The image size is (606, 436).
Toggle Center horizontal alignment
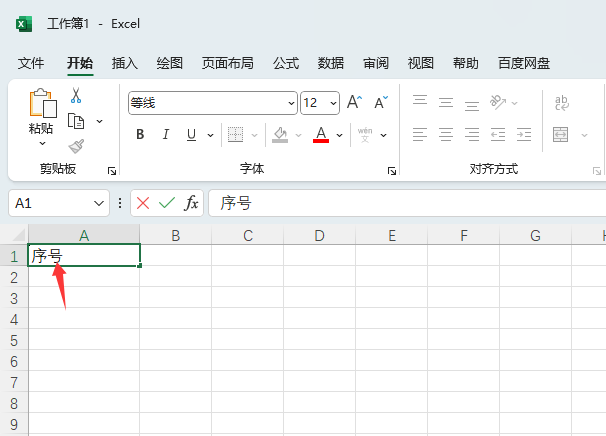[x=446, y=135]
